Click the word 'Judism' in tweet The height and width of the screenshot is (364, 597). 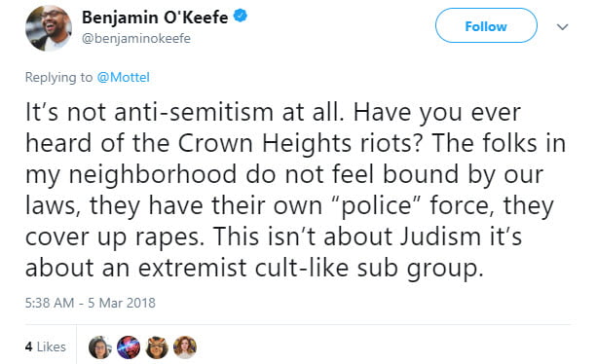click(x=441, y=237)
